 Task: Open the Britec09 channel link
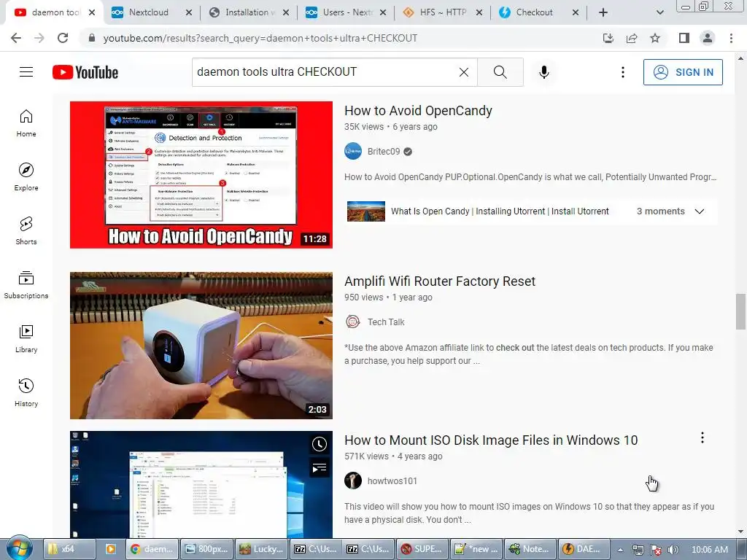pos(384,152)
